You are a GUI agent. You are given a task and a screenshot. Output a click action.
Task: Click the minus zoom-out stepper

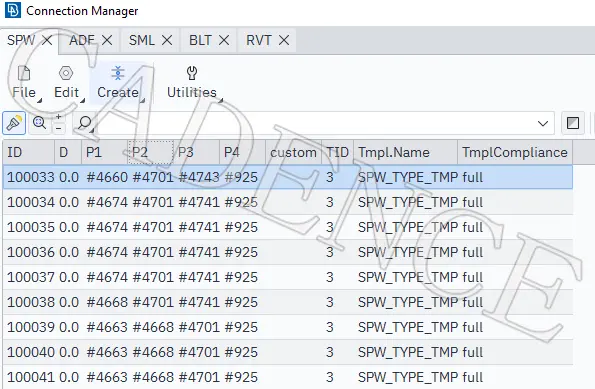tap(58, 129)
